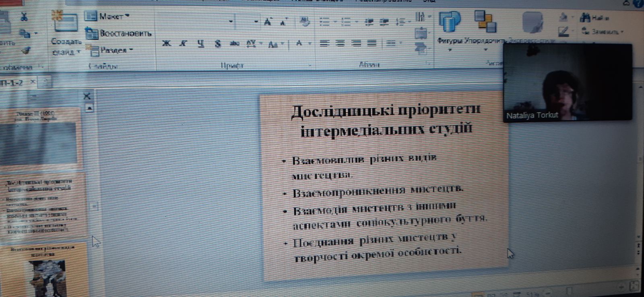The height and width of the screenshot is (297, 644).
Task: Click bullet text Взаємовплив різних видів
Action: point(365,158)
